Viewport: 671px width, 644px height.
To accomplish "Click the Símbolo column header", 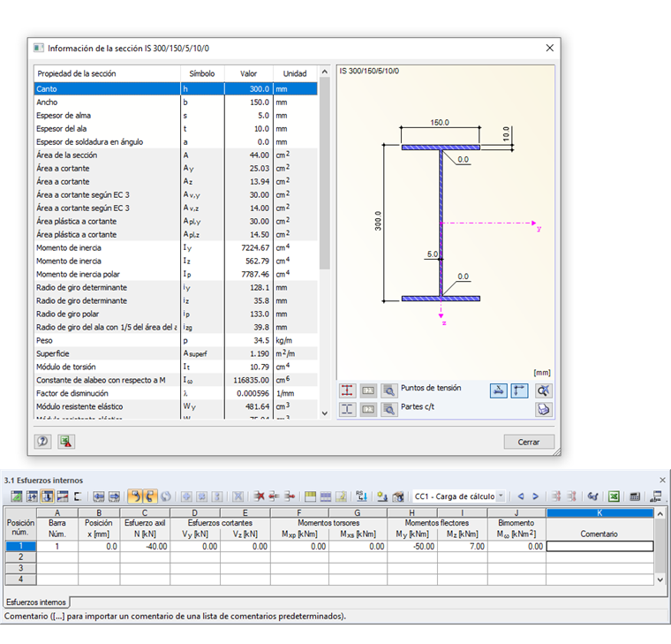I will 202,73.
